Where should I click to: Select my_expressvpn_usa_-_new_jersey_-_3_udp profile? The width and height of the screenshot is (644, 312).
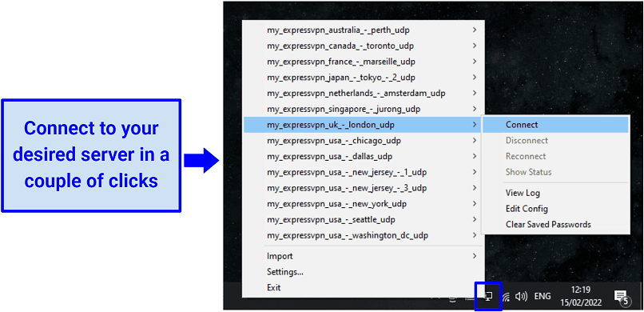(364, 188)
